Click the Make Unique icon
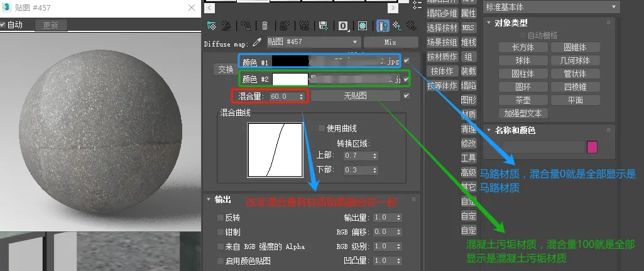This screenshot has width=644, height=271. point(304,26)
